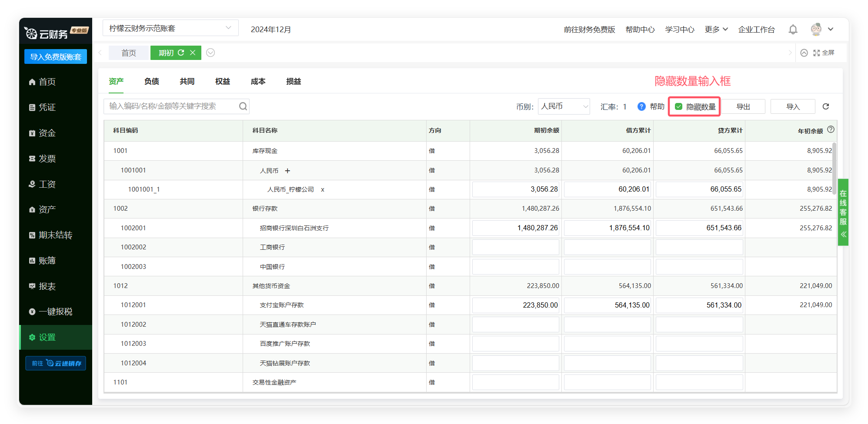Expand the tab list circle arrow

pos(210,53)
